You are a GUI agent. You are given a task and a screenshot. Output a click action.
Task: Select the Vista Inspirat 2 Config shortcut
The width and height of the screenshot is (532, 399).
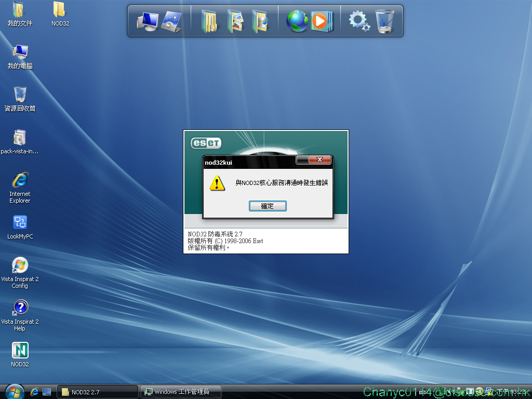click(20, 273)
